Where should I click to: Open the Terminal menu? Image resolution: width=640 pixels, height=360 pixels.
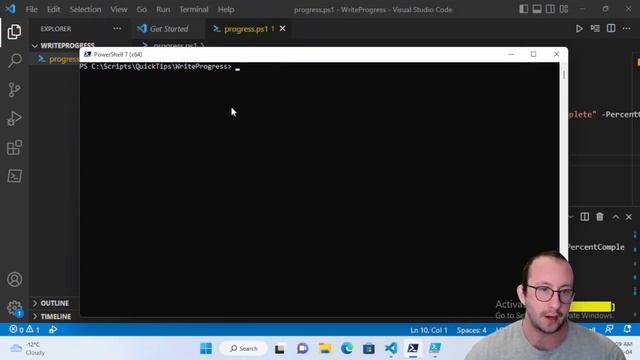[x=193, y=9]
